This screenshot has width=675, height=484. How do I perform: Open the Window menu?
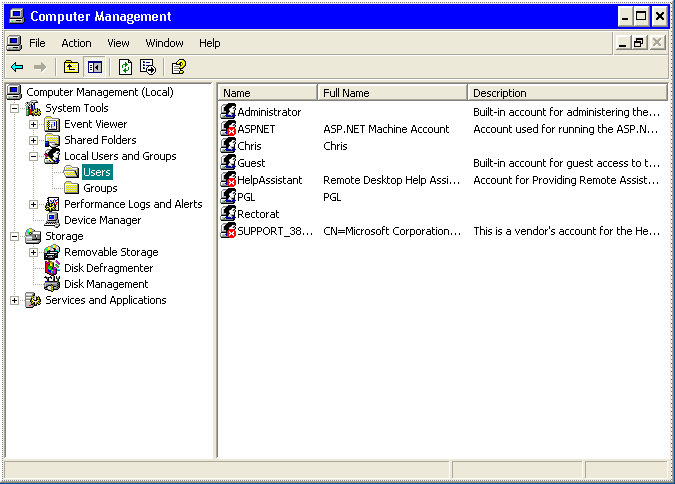pos(164,43)
